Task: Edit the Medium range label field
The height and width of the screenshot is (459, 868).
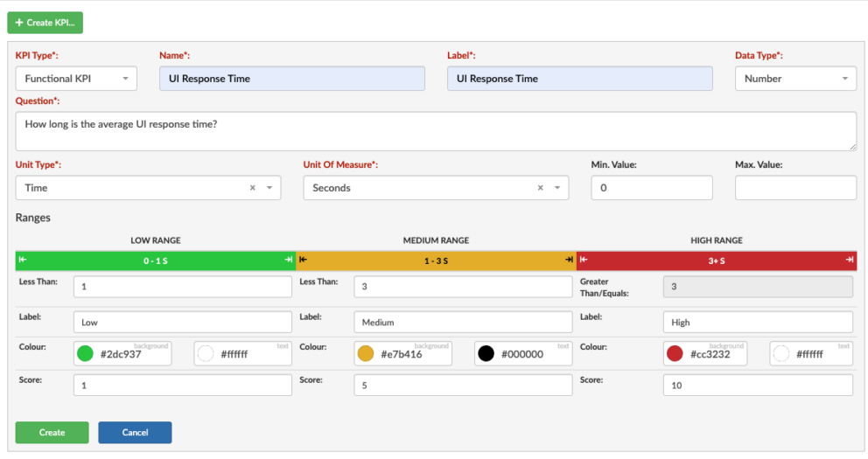Action: click(463, 322)
